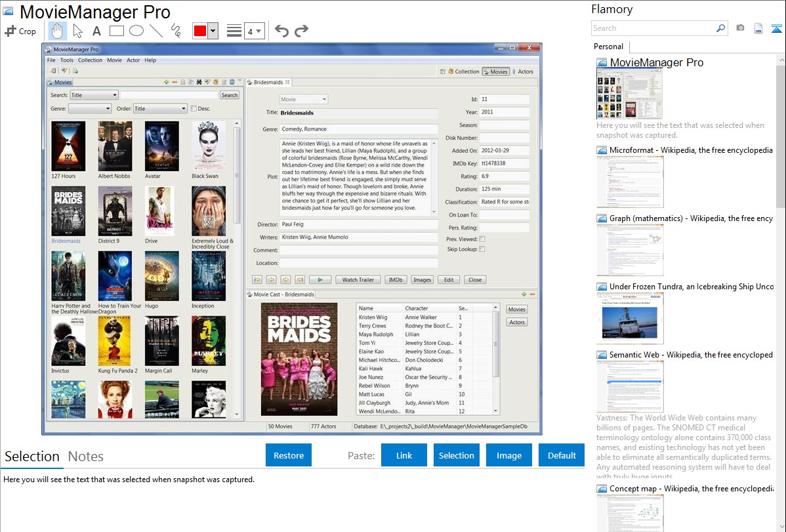Pick the ellipse shape tool
Viewport: 786px width, 532px height.
pos(136,31)
